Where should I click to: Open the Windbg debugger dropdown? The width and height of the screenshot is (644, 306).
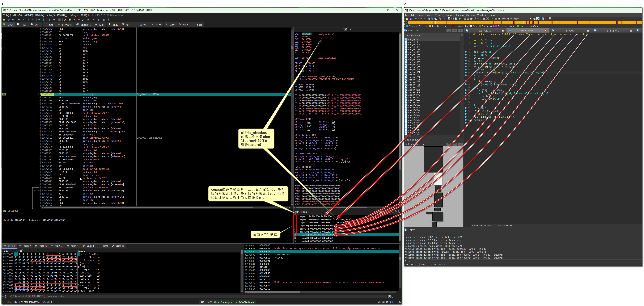pos(530,19)
